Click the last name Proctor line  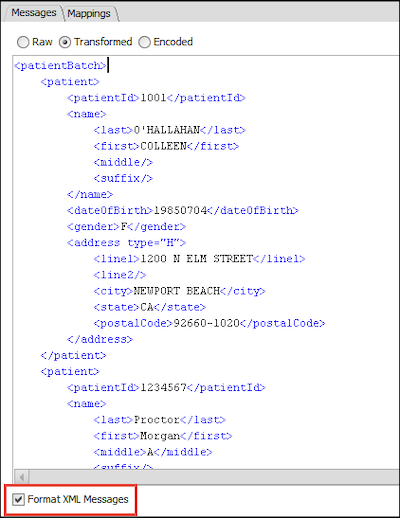[x=160, y=420]
